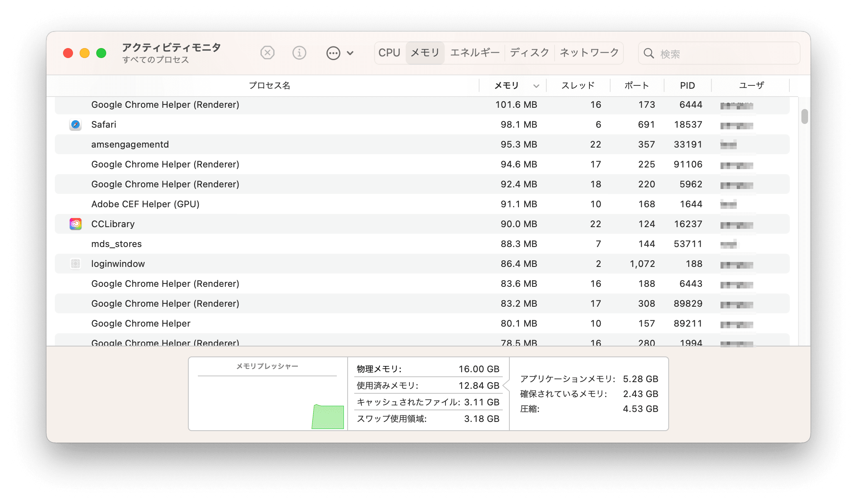Click the CCLibrary Creative Cloud icon
Image resolution: width=857 pixels, height=504 pixels.
[75, 224]
